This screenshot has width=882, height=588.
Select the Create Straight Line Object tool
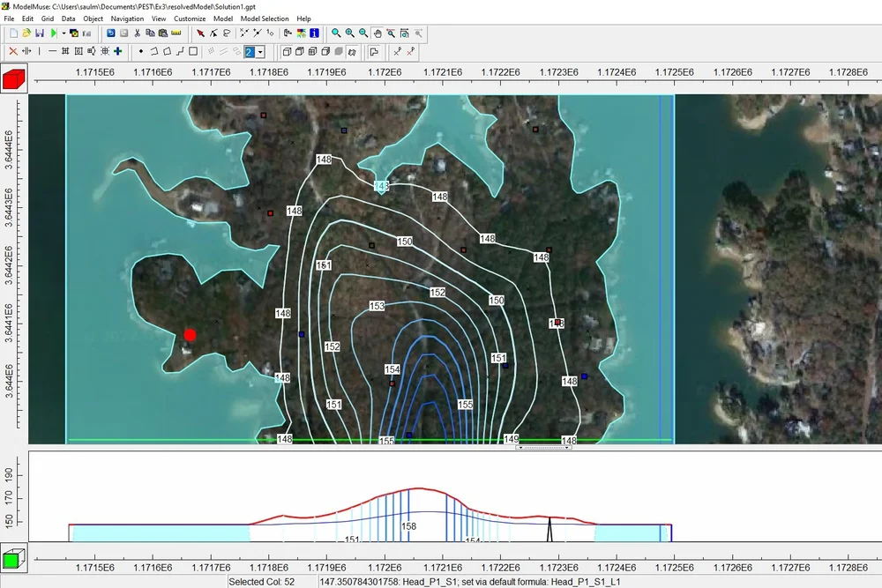click(179, 53)
